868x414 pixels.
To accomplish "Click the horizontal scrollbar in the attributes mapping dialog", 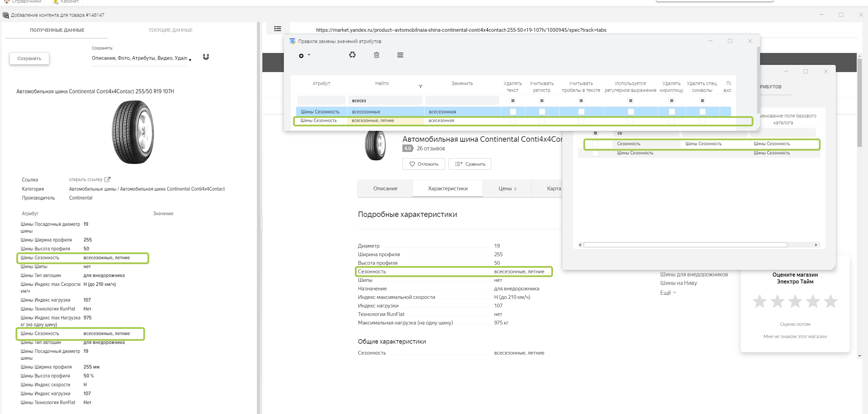I will coord(685,245).
